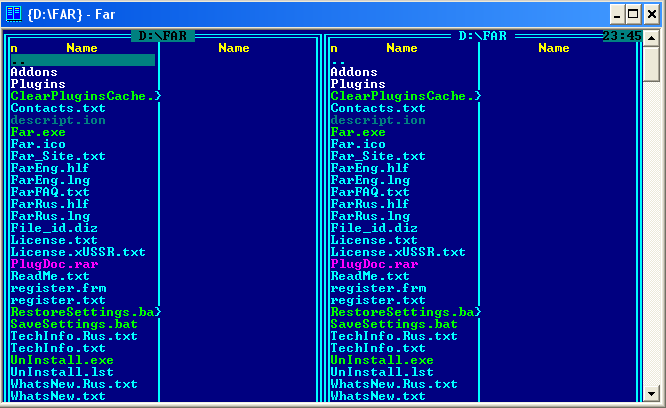Screen dimensions: 666x408
Task: Open the Far application icon in the title bar
Action: tap(14, 14)
